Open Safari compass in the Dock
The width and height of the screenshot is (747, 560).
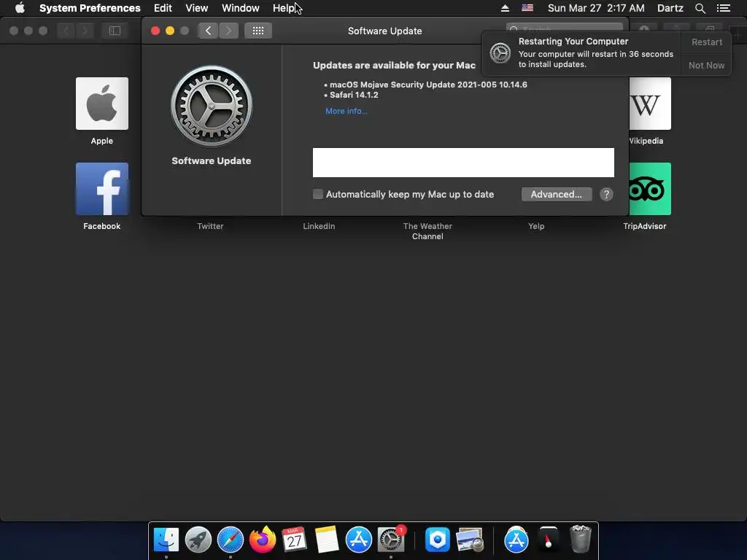[230, 540]
